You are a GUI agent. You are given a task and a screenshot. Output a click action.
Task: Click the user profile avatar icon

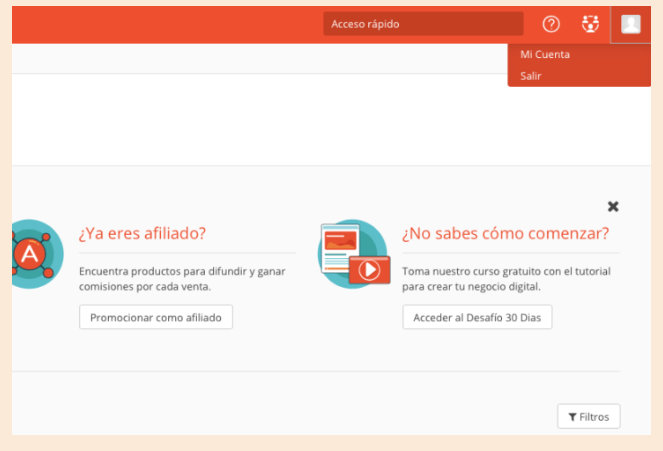pyautogui.click(x=630, y=24)
